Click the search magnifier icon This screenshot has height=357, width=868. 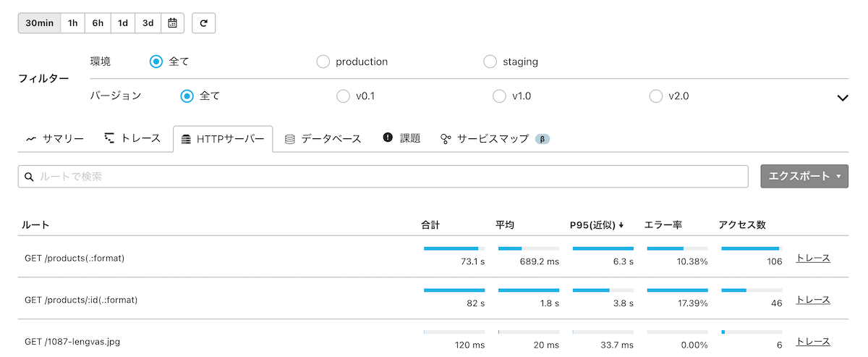click(30, 177)
